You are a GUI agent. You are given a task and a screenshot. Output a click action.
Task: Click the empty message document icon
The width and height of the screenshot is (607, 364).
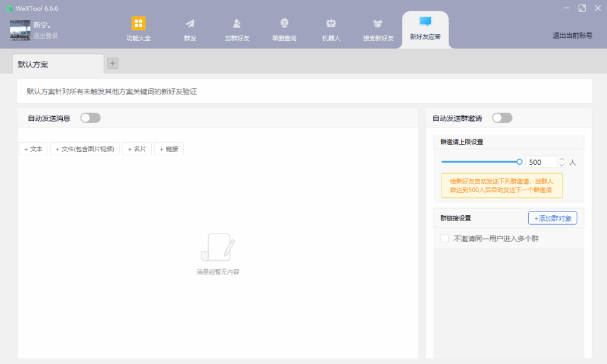click(x=218, y=247)
